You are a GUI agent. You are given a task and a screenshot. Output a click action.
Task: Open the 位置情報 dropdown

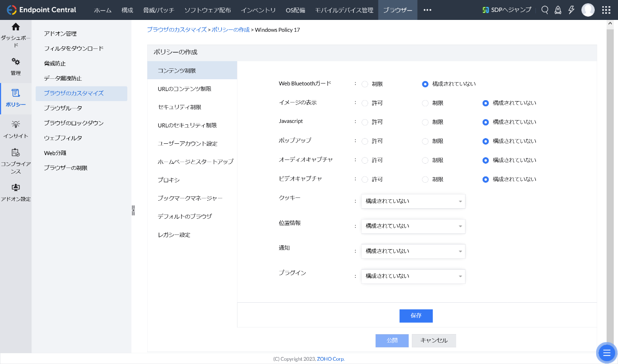coord(413,226)
